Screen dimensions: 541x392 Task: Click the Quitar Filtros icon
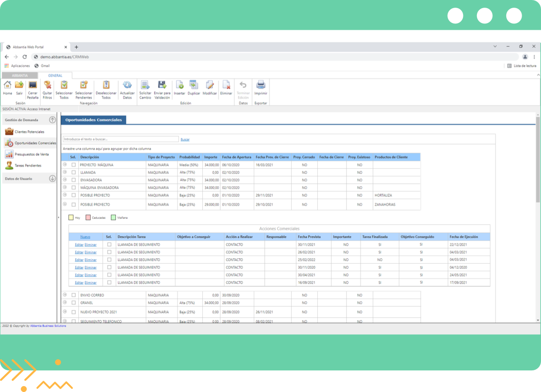(47, 85)
